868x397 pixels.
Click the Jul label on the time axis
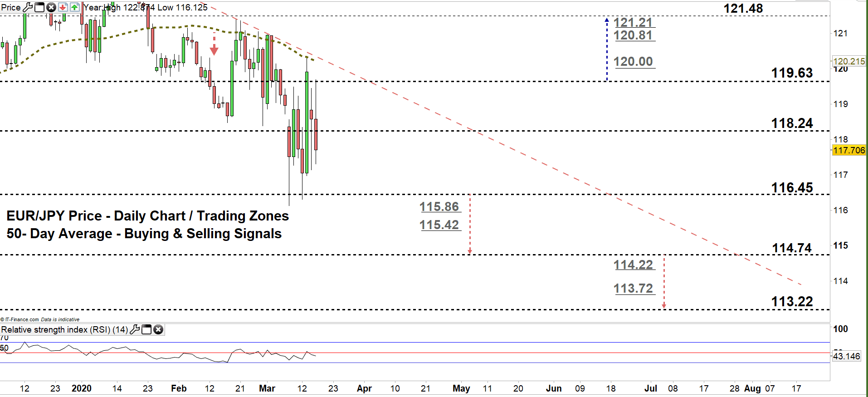(x=651, y=388)
